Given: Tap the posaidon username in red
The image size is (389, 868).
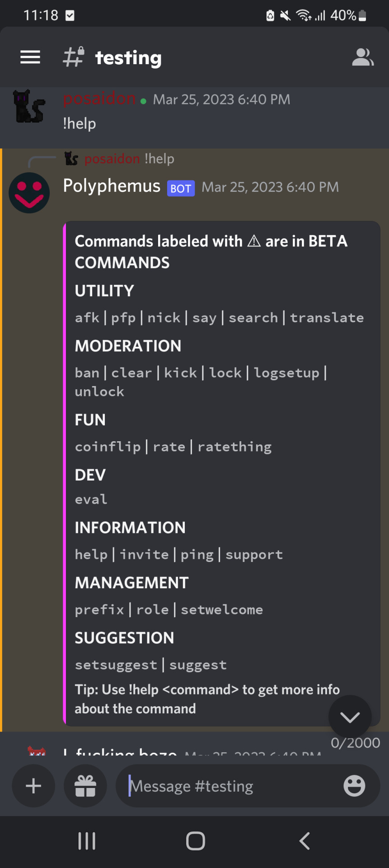Looking at the screenshot, I should 99,99.
